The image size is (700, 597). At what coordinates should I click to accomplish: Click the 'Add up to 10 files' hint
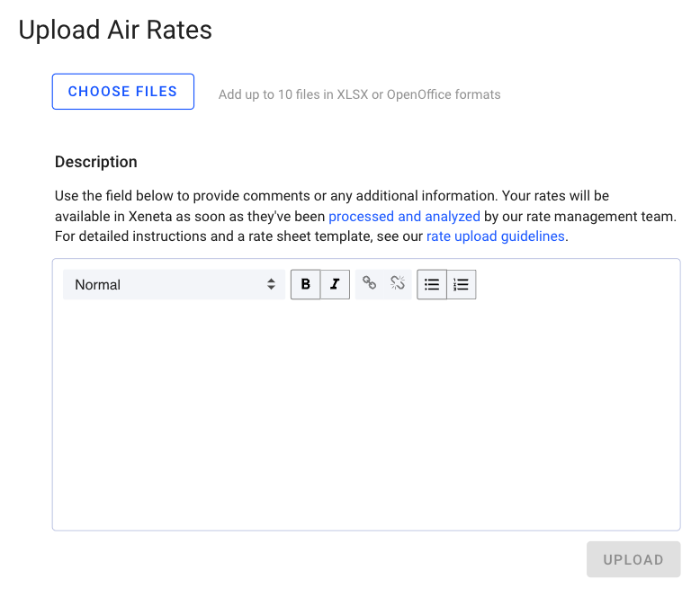(x=359, y=94)
